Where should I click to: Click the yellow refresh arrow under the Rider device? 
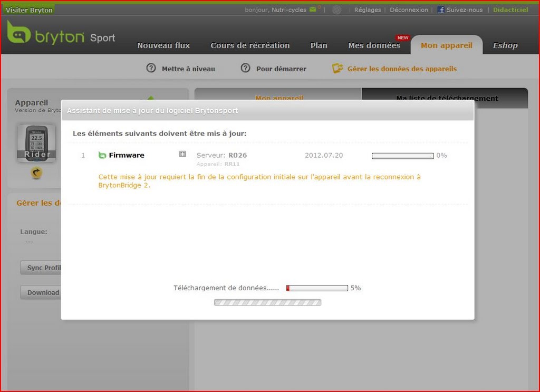pyautogui.click(x=36, y=172)
